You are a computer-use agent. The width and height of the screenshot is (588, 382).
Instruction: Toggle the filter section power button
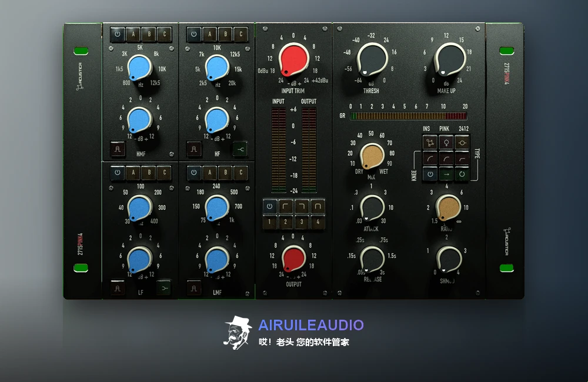coord(270,206)
